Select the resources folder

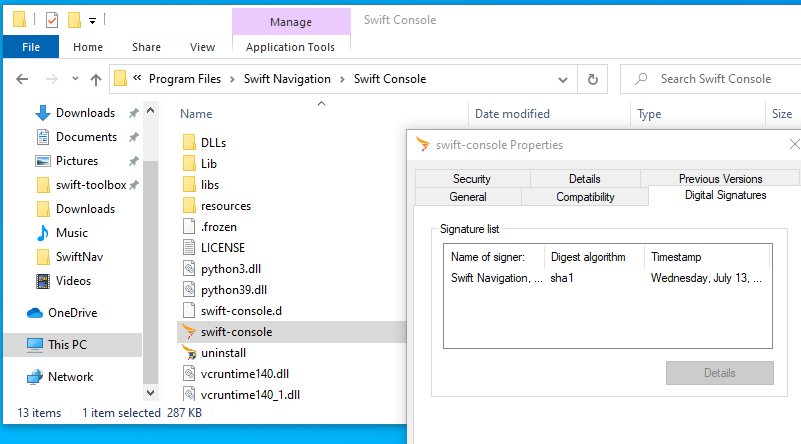pos(226,206)
